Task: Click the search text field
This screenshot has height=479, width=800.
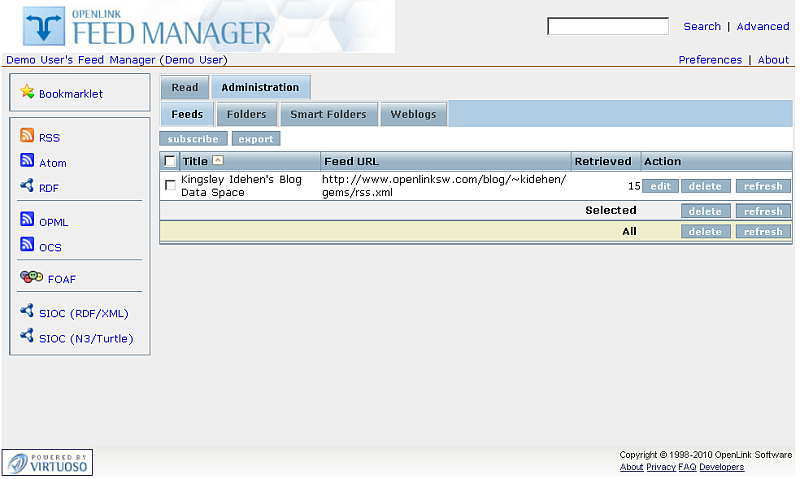Action: (x=608, y=26)
